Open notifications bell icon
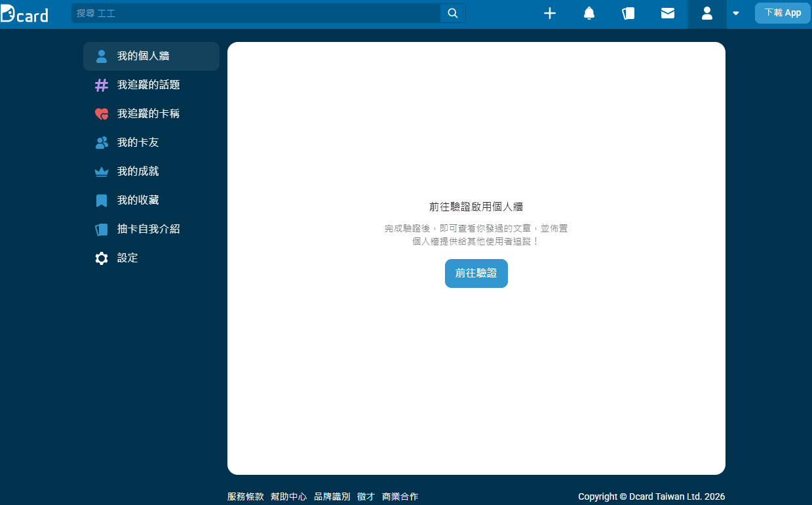This screenshot has height=505, width=812. pos(589,13)
